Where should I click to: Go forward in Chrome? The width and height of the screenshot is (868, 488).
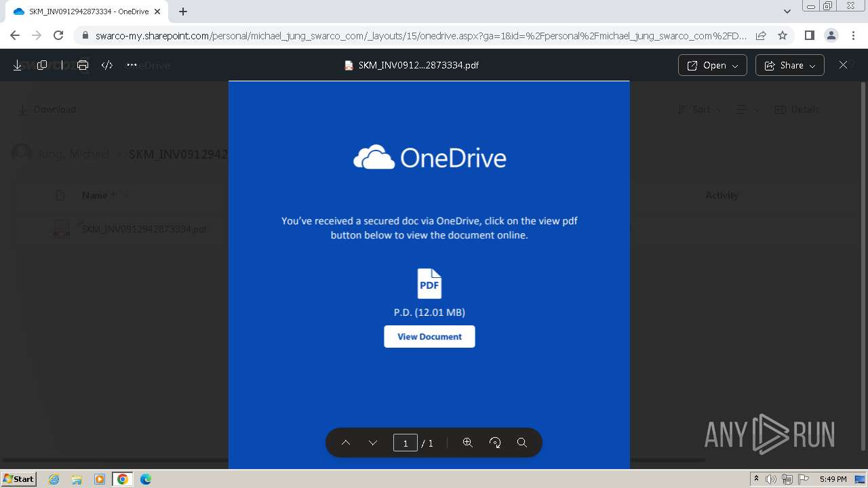[x=37, y=35]
